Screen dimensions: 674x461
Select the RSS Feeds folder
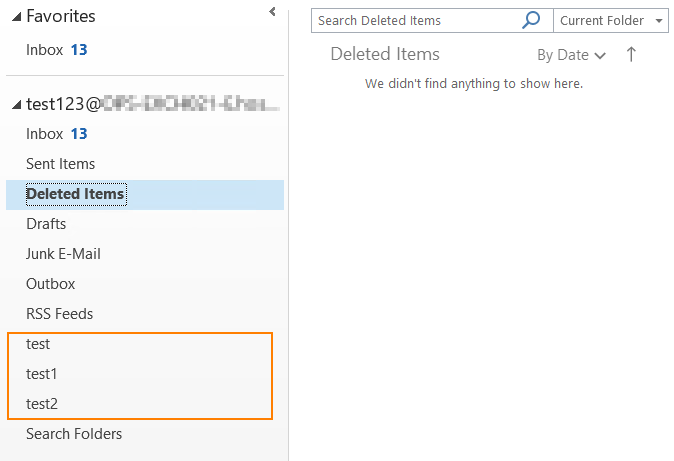click(59, 314)
